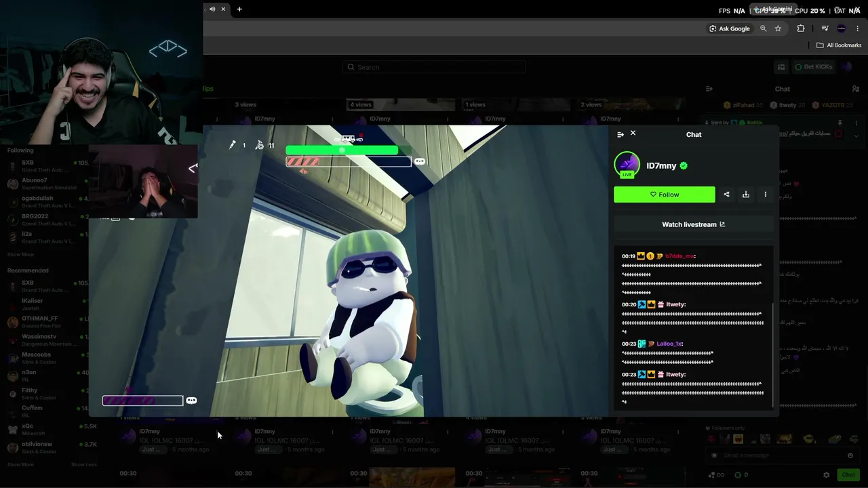This screenshot has width=868, height=488.
Task: Mute the tab via the speaker icon
Action: [212, 9]
